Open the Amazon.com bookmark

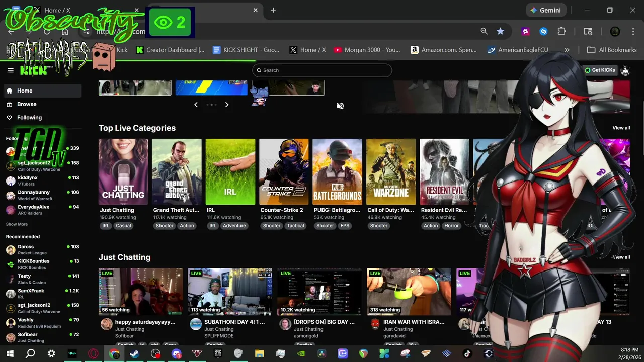point(443,50)
